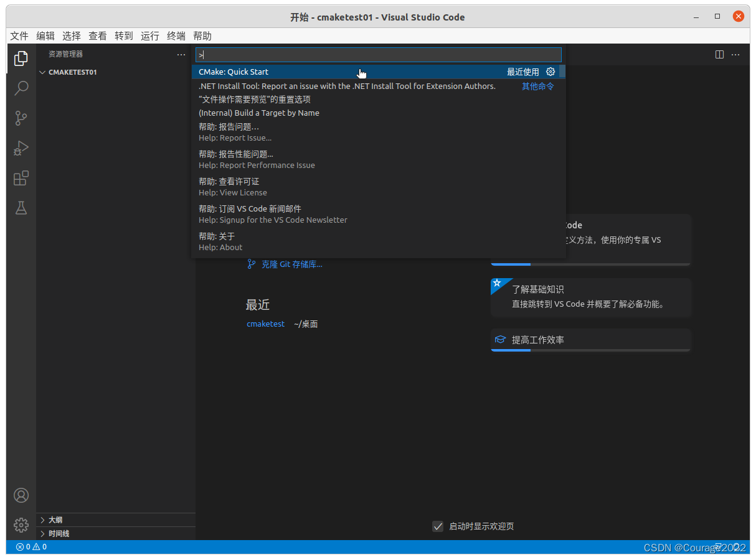This screenshot has height=560, width=756.
Task: Click the 最近 heading on welcome page
Action: coord(258,305)
